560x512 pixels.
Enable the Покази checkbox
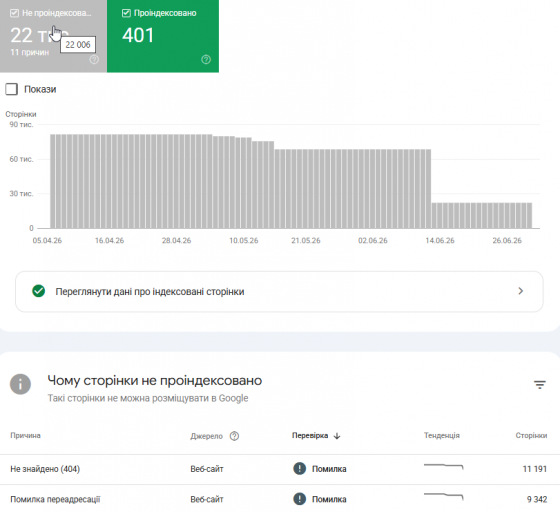11,89
